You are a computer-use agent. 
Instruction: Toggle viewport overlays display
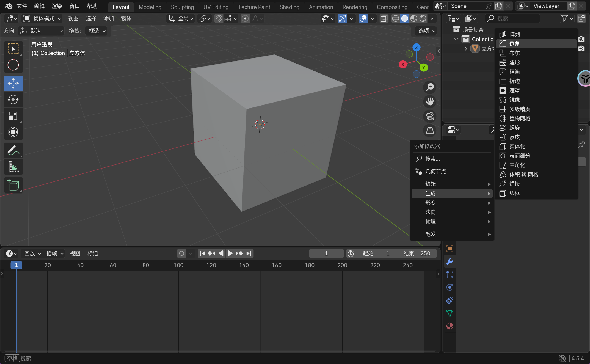pyautogui.click(x=363, y=18)
